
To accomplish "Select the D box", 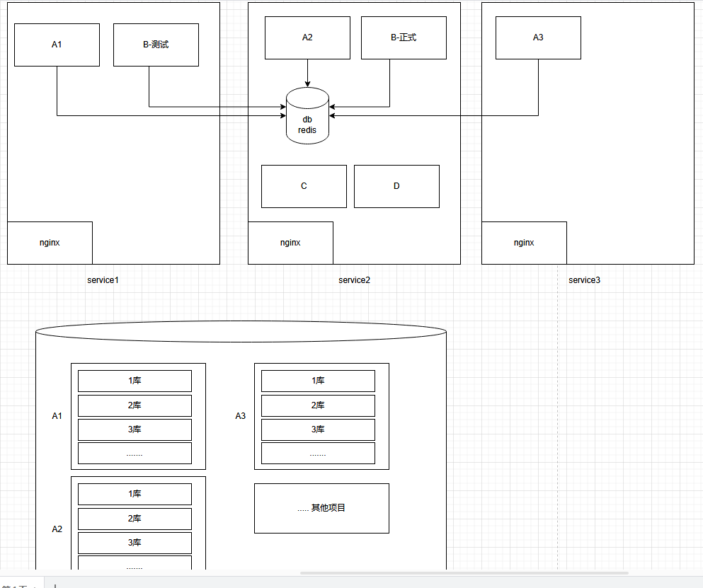I will tap(396, 186).
